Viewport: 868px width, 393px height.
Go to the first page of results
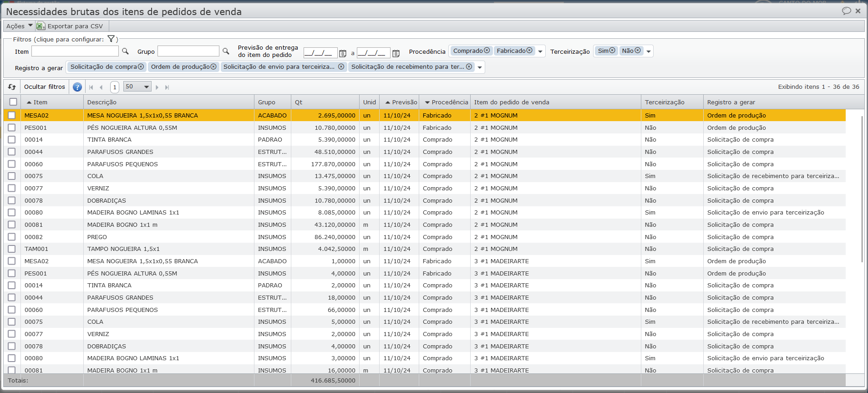(x=91, y=87)
